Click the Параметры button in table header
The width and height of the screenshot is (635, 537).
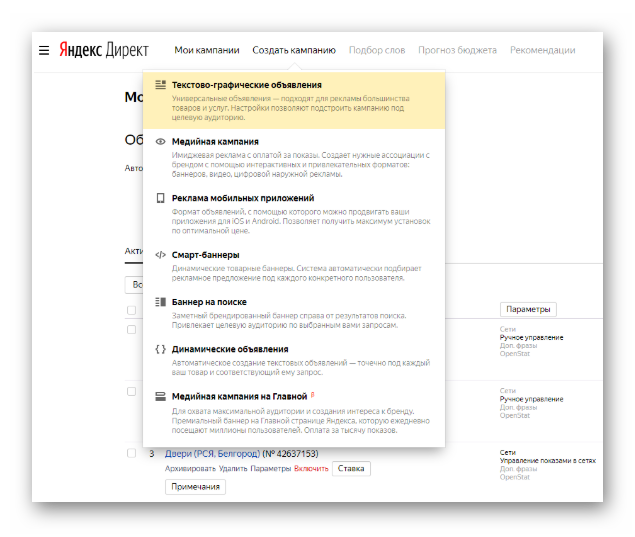[528, 309]
